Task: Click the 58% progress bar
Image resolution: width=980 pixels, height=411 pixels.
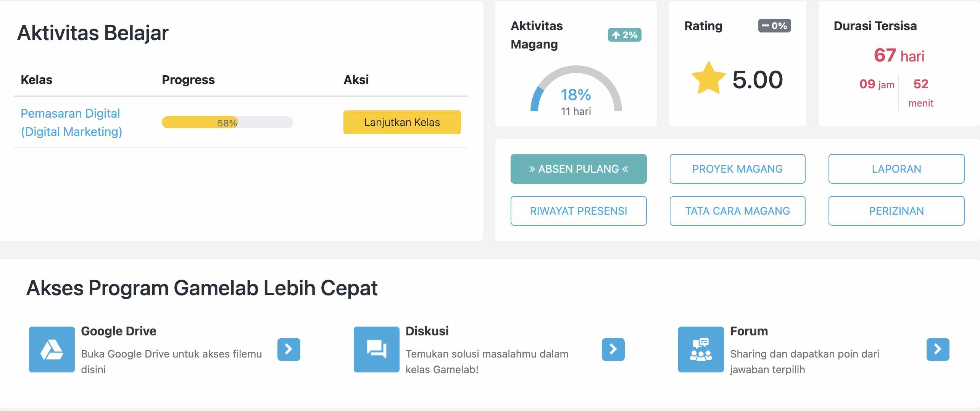Action: 227,122
